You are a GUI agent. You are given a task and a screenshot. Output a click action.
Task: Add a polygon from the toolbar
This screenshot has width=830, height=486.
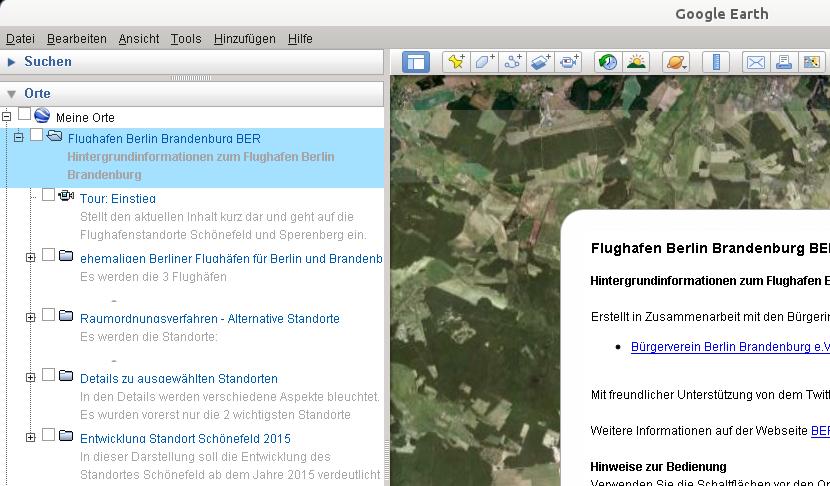(484, 62)
